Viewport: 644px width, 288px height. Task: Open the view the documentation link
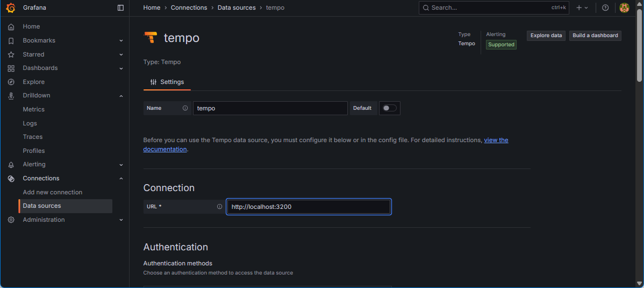pos(496,140)
